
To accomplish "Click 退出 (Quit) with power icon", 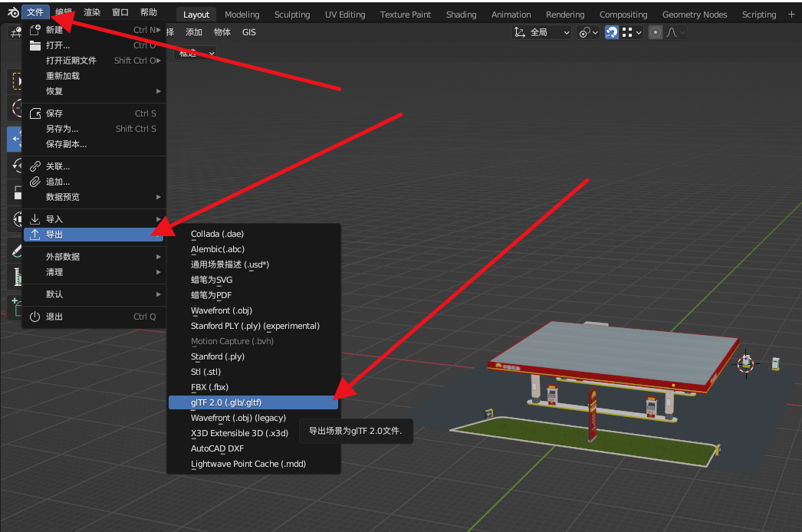I will pos(54,317).
